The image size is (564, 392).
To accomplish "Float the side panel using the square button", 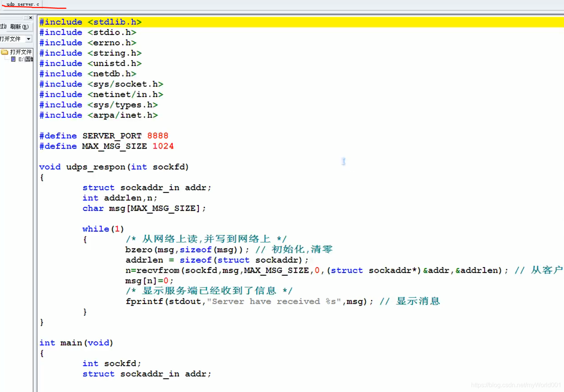I will (26, 18).
